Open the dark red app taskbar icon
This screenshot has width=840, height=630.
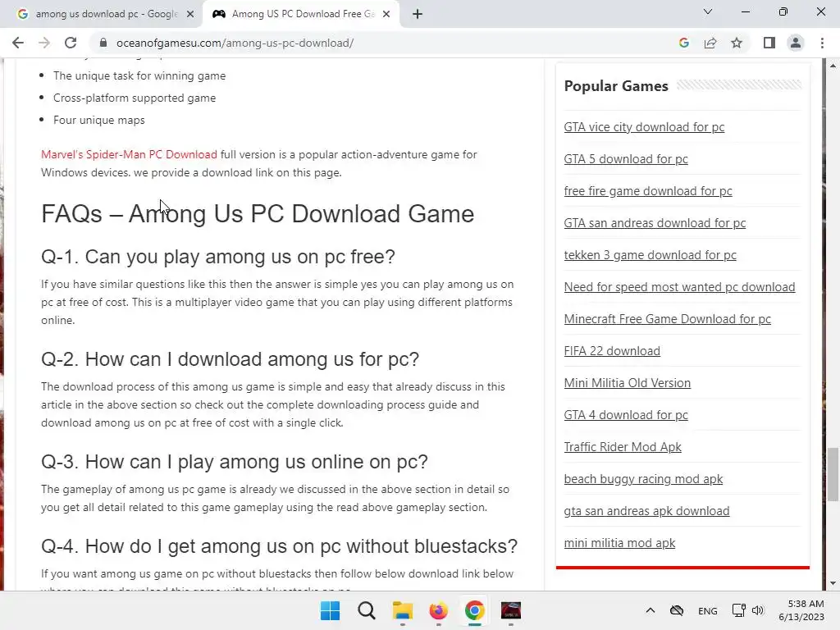[510, 610]
